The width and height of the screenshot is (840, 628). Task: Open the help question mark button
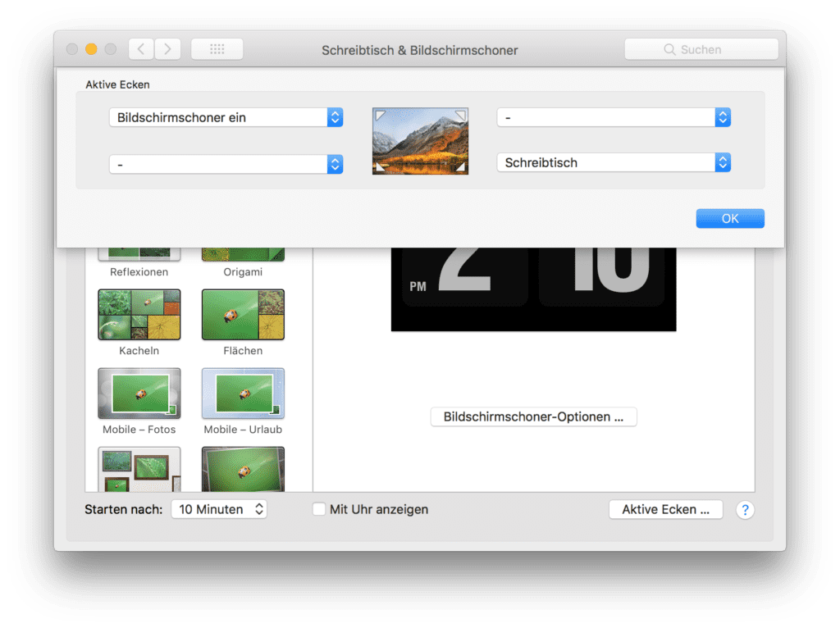745,510
